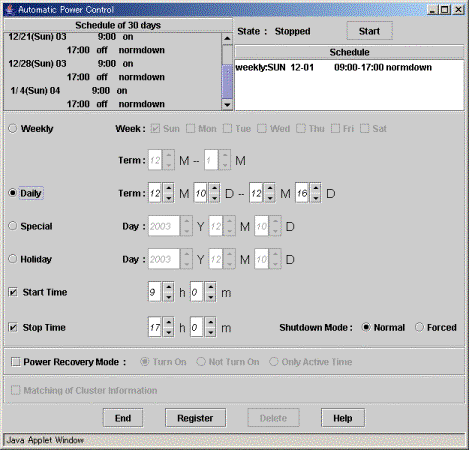Click the Java icon in the title bar
The height and width of the screenshot is (450, 469).
pos(10,9)
